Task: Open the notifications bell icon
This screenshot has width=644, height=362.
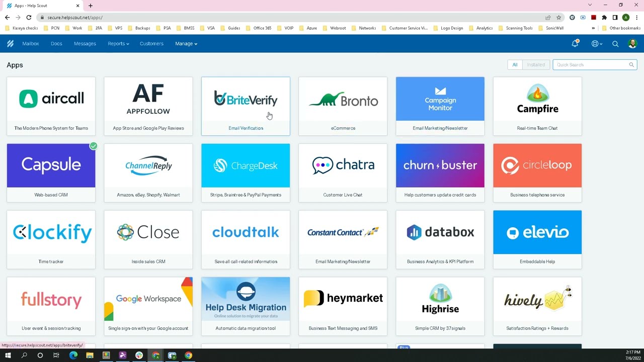Action: (x=575, y=44)
